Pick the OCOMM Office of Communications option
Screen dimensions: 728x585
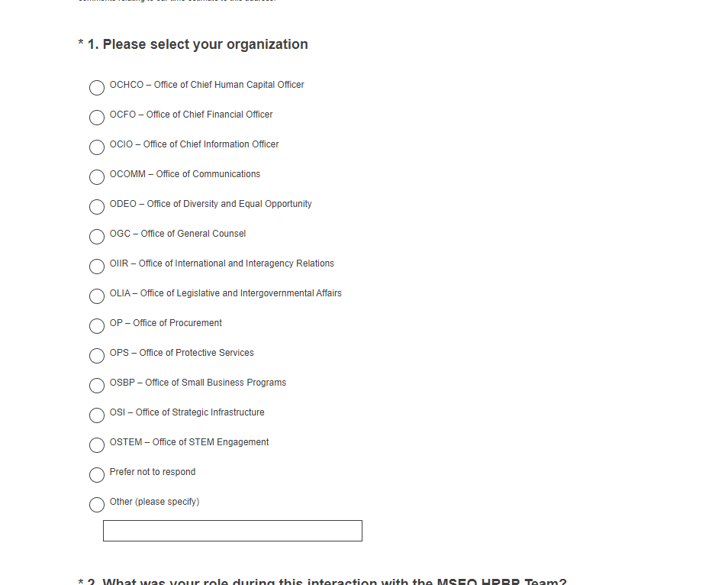tap(97, 177)
